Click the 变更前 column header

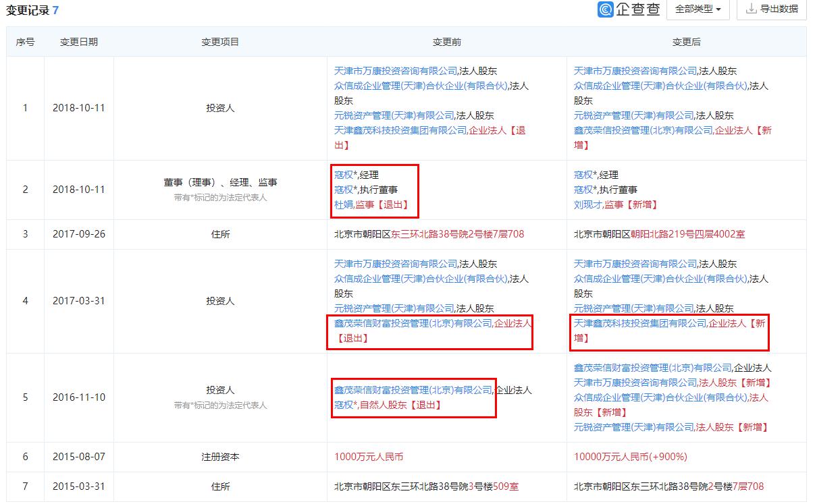click(x=447, y=42)
